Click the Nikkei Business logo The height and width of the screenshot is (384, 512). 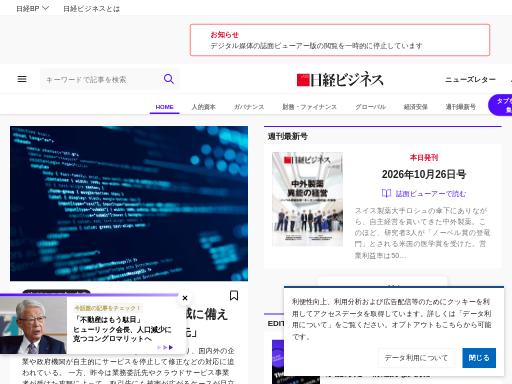[x=340, y=80]
